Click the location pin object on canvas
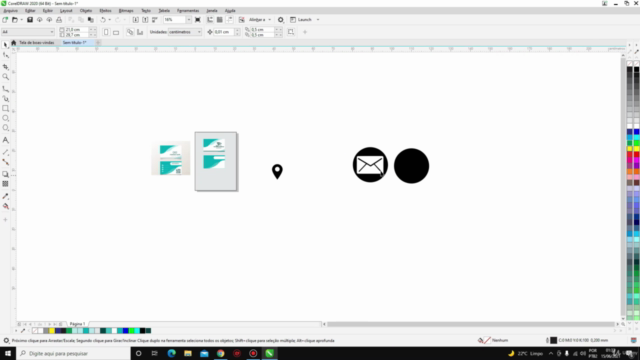Image resolution: width=640 pixels, height=360 pixels. pyautogui.click(x=277, y=171)
